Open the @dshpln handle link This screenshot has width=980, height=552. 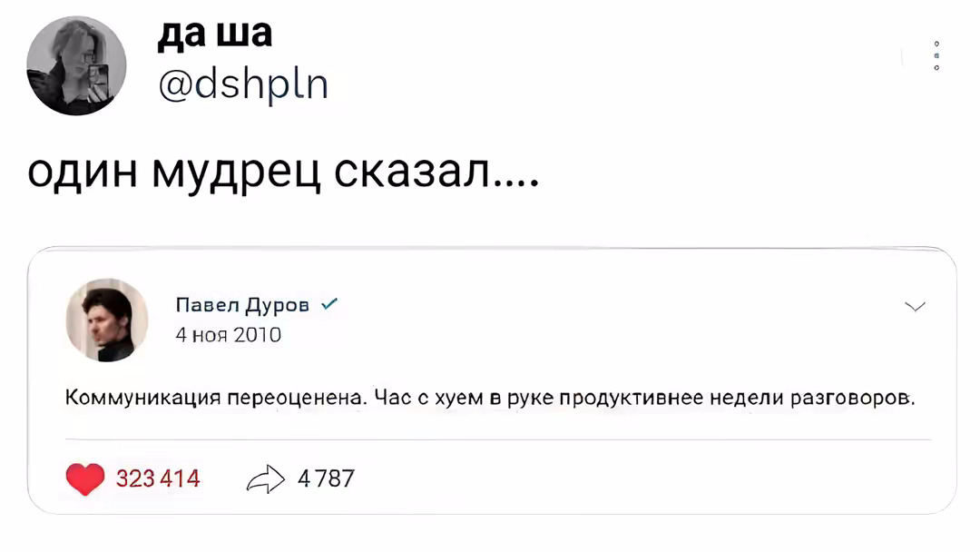243,84
